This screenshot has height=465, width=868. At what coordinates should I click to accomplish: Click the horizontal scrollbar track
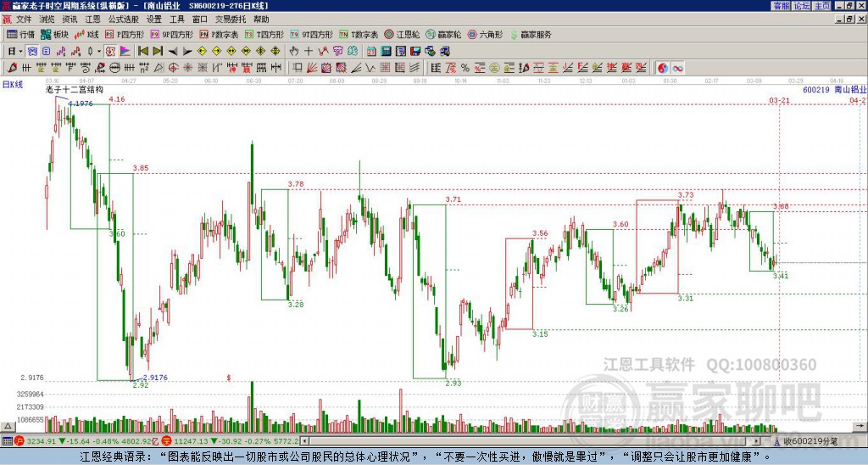coord(531,441)
